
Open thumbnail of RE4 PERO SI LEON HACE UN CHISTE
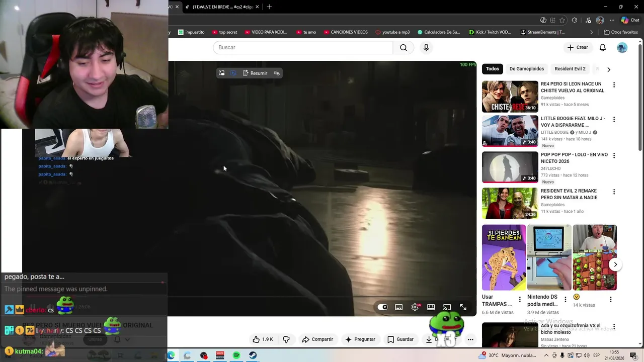(x=510, y=97)
